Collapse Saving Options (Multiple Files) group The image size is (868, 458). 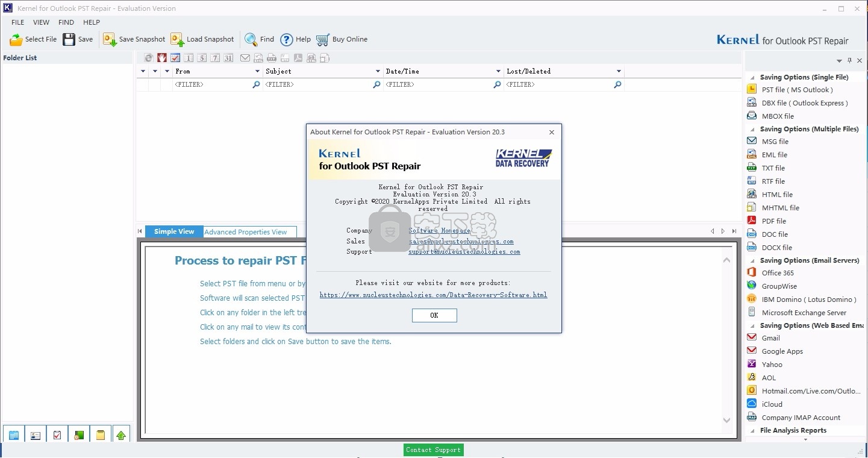click(x=752, y=130)
